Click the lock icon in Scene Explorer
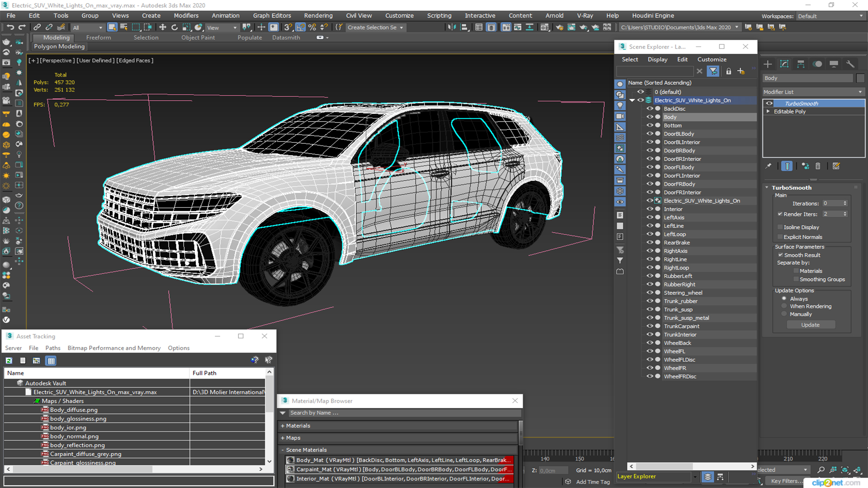The image size is (868, 488). coord(728,71)
